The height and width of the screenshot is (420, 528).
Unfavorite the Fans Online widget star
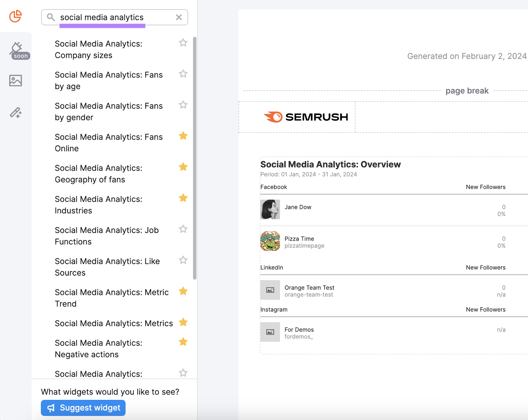click(x=183, y=136)
